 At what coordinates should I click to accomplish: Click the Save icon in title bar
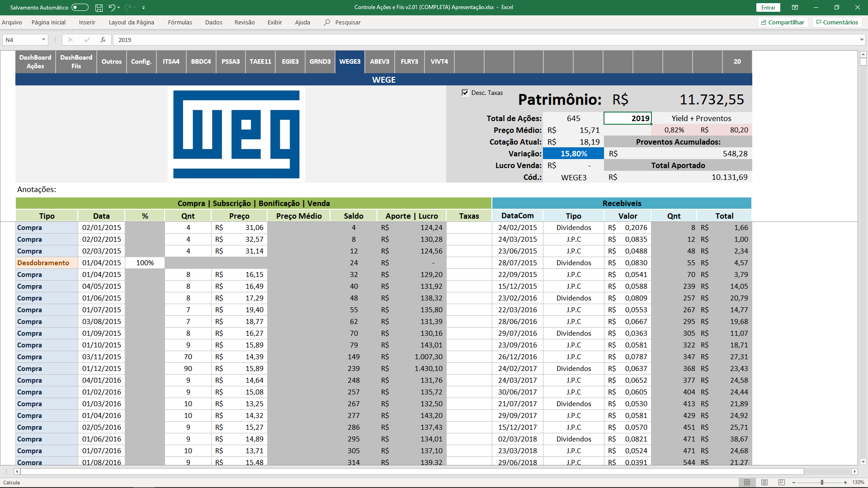click(x=99, y=8)
